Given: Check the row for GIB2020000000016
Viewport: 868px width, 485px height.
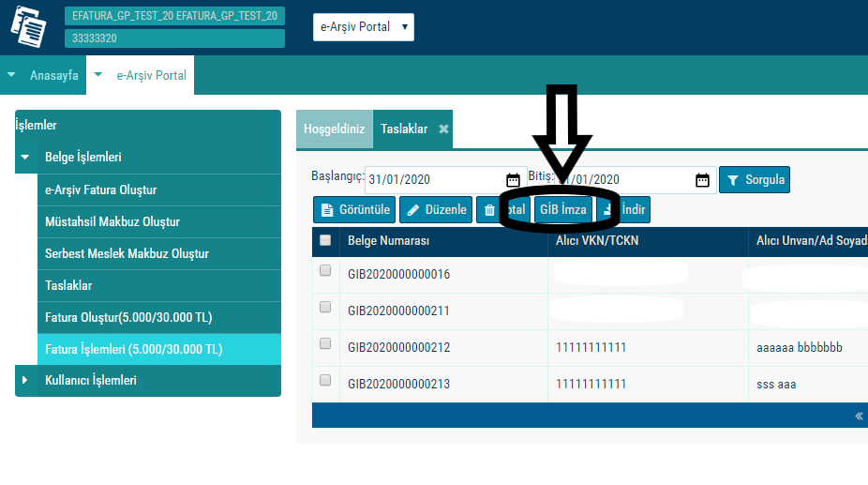Looking at the screenshot, I should tap(325, 271).
